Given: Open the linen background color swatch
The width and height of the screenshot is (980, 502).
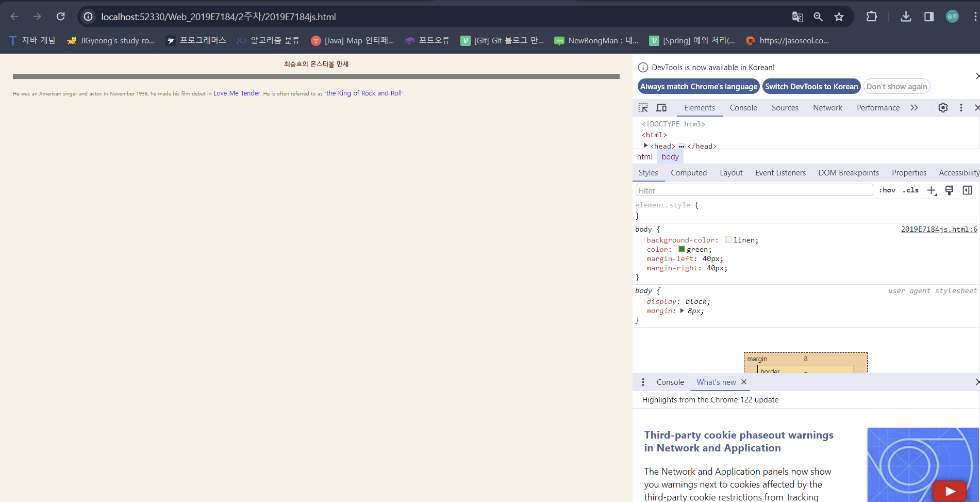Looking at the screenshot, I should point(728,240).
